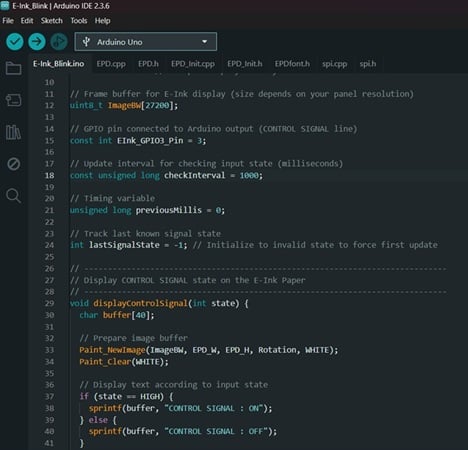Open the Library Manager books icon

[13, 132]
